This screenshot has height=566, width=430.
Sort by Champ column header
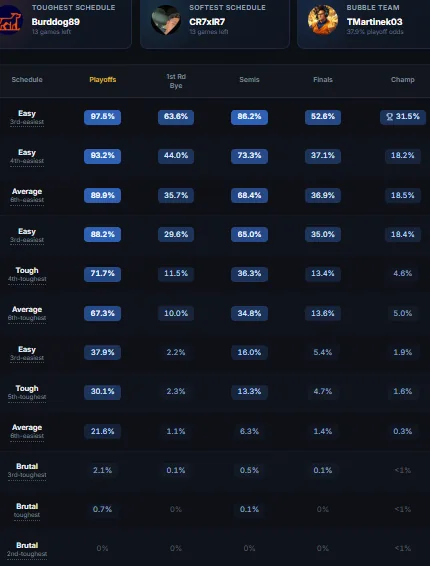403,80
